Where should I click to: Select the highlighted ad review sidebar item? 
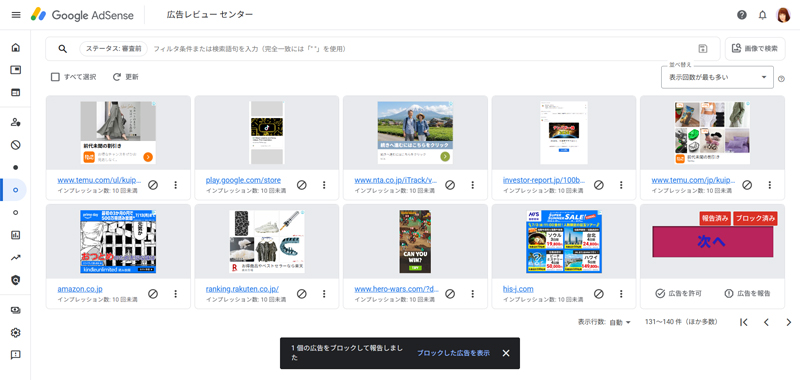tap(15, 190)
